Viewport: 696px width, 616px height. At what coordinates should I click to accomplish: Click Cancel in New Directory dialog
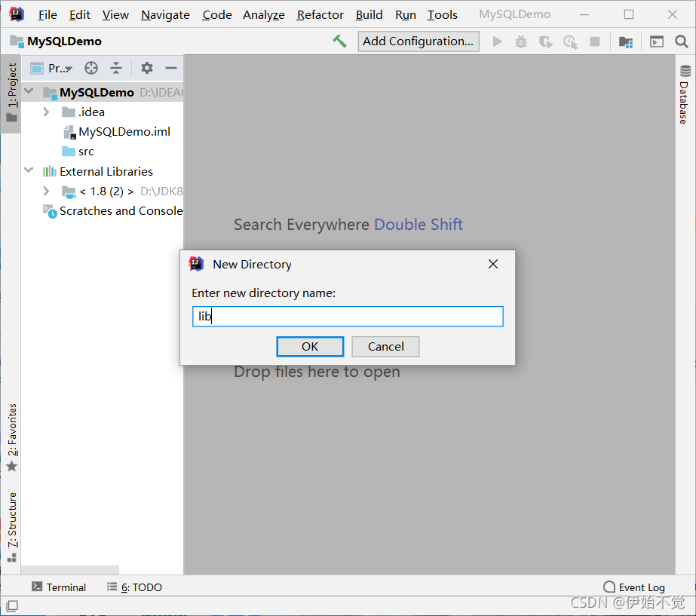385,346
